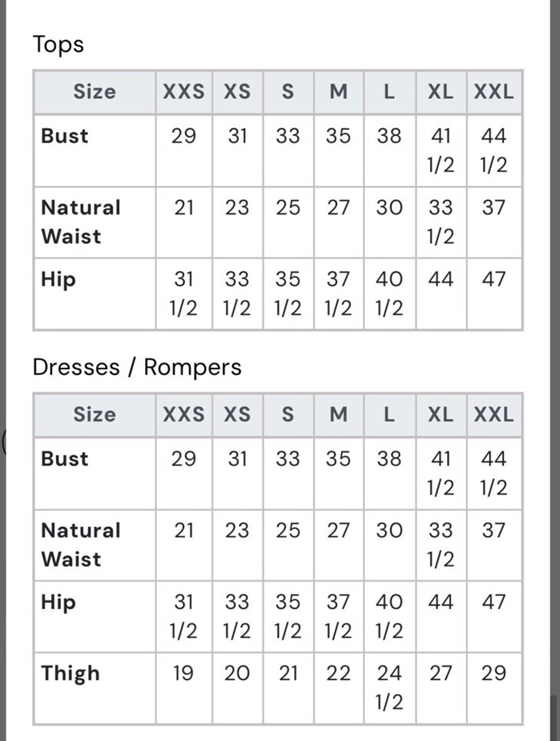This screenshot has width=560, height=741.
Task: Select Thigh value 24 1/2 for size L
Action: pyautogui.click(x=389, y=688)
